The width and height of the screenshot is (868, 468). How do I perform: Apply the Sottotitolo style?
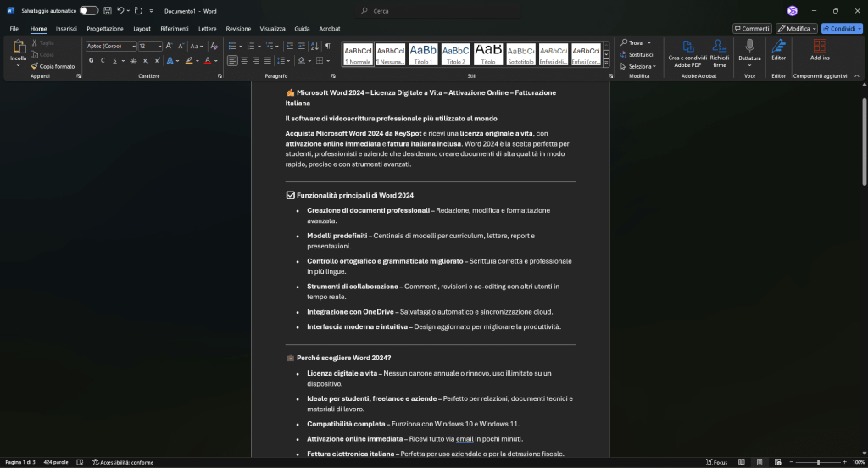tap(521, 53)
